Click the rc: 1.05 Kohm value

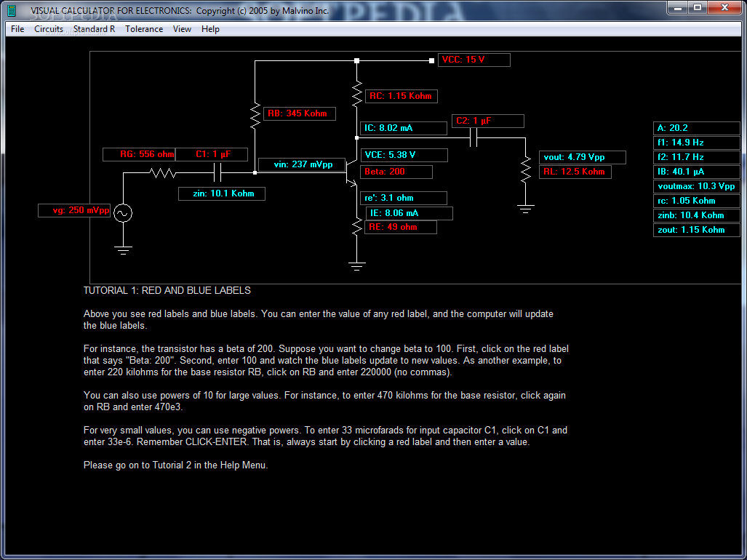point(697,201)
